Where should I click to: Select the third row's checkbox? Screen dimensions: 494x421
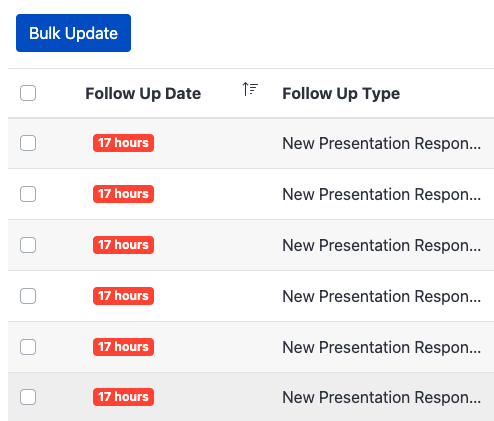(28, 245)
